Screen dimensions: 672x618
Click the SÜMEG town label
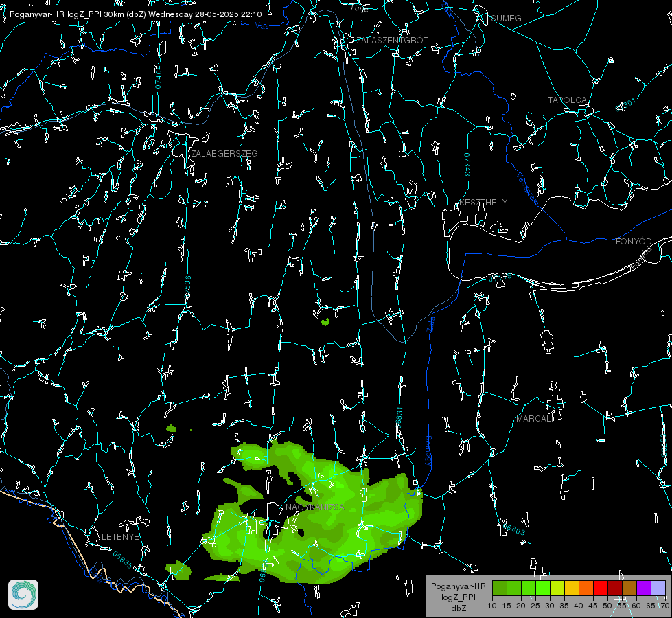[506, 19]
